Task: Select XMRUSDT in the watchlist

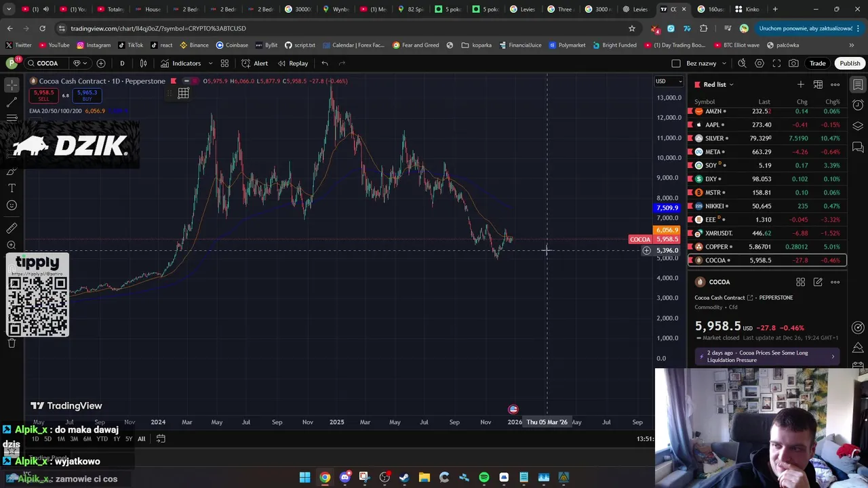Action: [767, 233]
